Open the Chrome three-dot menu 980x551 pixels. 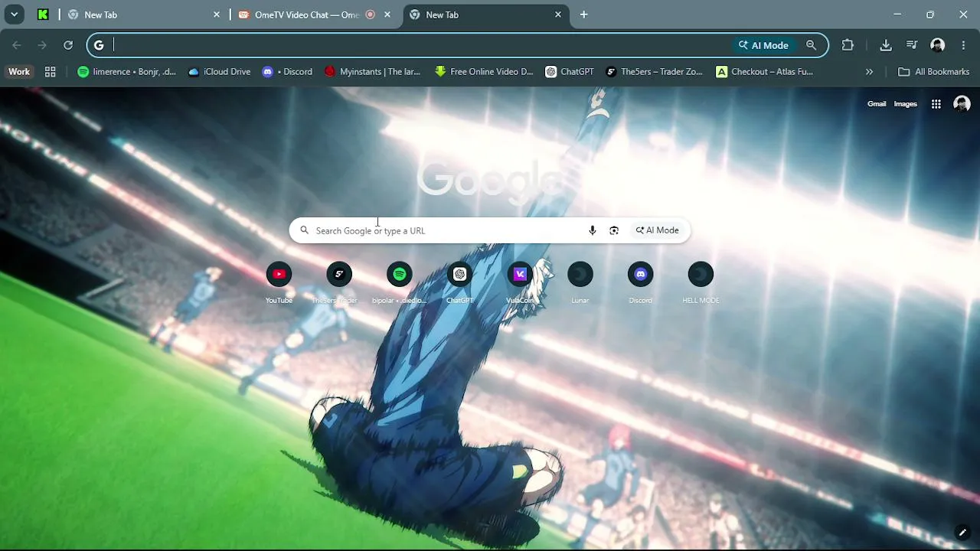click(x=963, y=45)
